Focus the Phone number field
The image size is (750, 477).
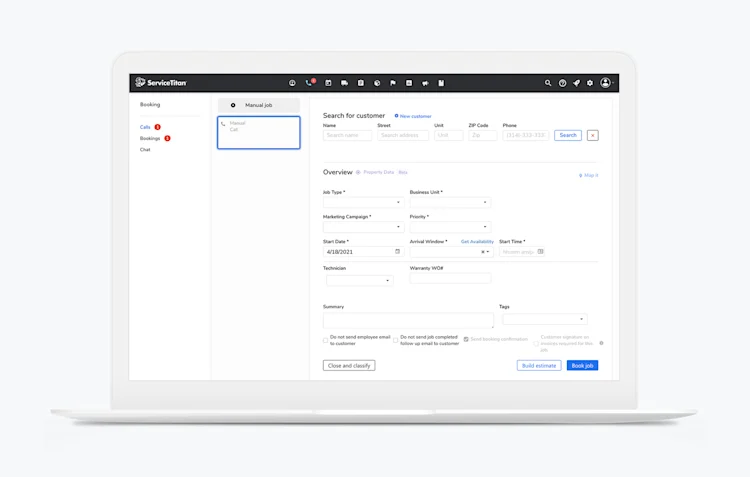pyautogui.click(x=526, y=135)
